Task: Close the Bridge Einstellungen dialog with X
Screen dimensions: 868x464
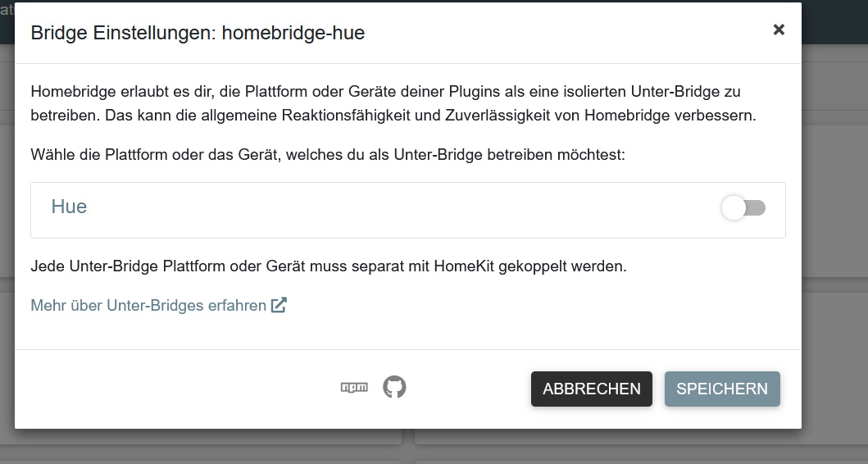Action: [x=778, y=30]
